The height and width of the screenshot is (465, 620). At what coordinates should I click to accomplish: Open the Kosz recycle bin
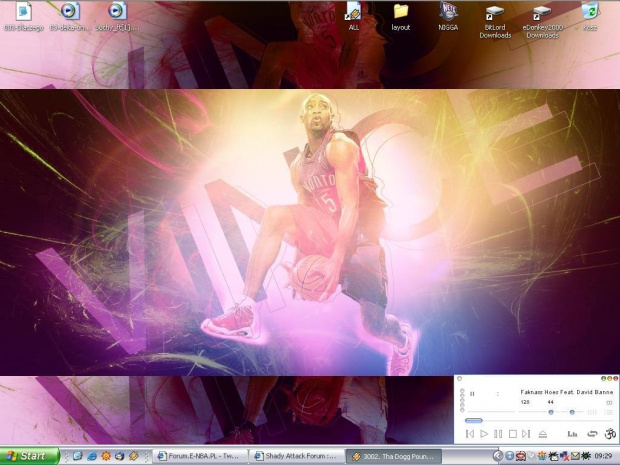(x=590, y=17)
